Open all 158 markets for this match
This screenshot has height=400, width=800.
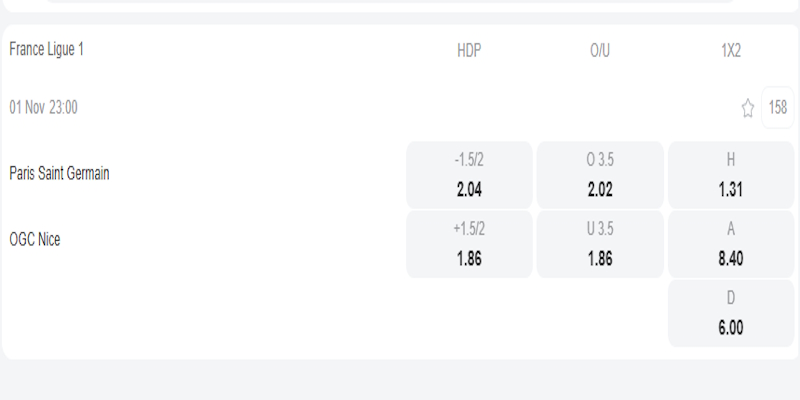778,108
